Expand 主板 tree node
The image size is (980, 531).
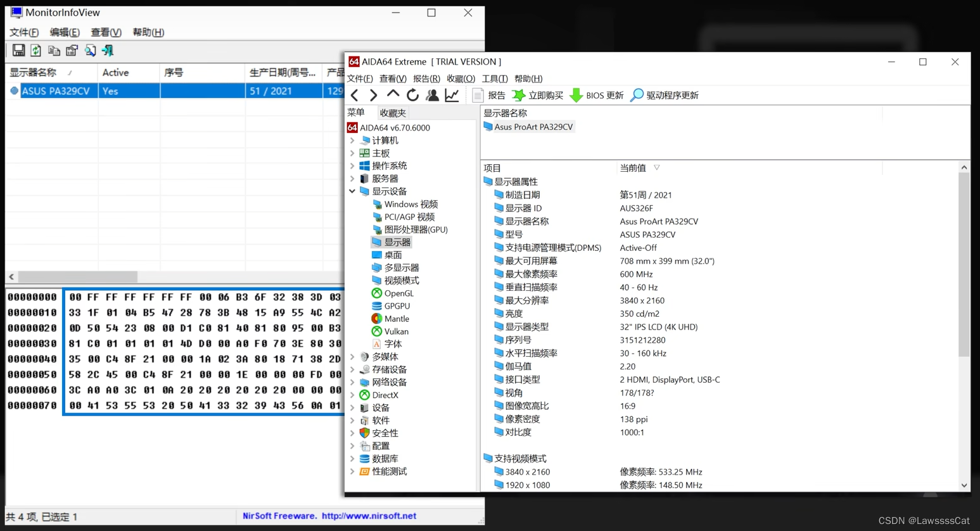(353, 153)
